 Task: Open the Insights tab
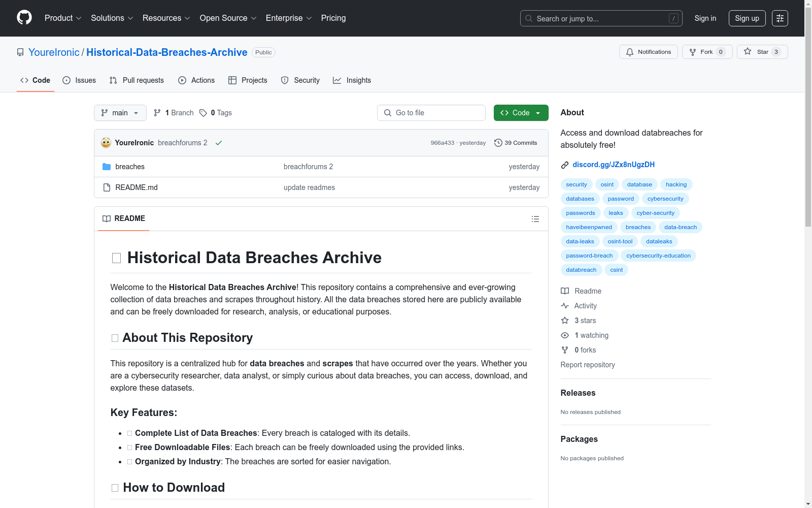click(352, 80)
